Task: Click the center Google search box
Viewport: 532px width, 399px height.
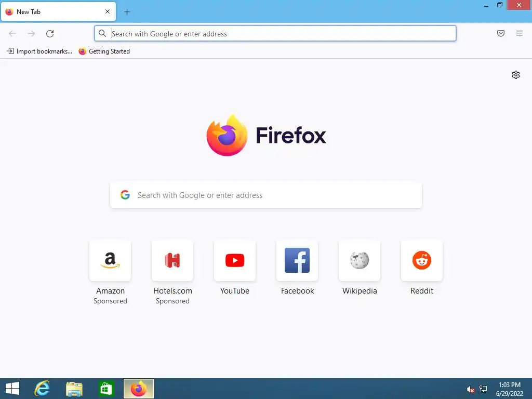Action: pos(266,195)
